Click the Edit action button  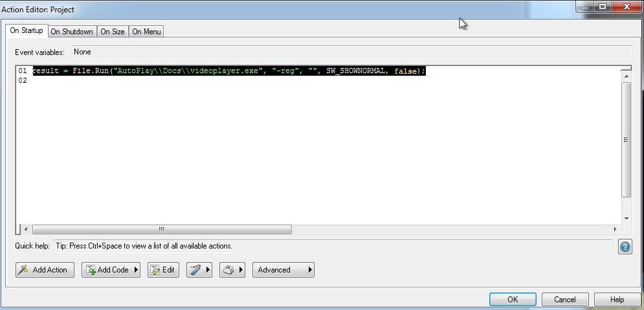(163, 270)
